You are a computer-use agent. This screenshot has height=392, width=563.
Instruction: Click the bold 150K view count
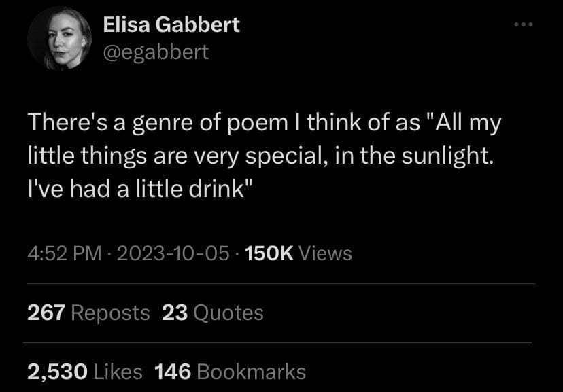point(267,254)
